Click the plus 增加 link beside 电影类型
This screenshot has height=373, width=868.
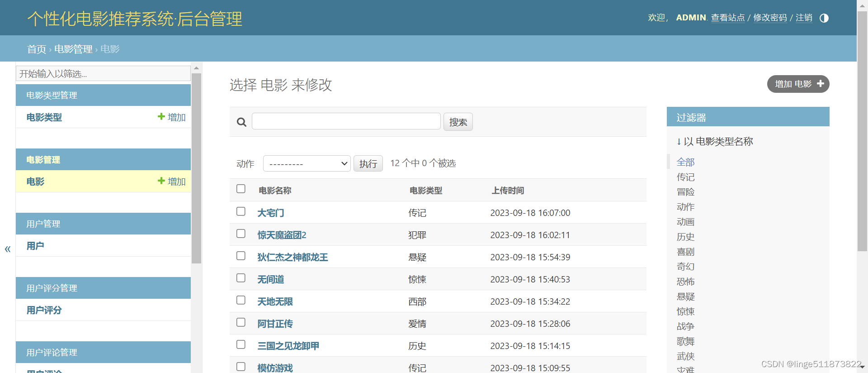point(172,117)
